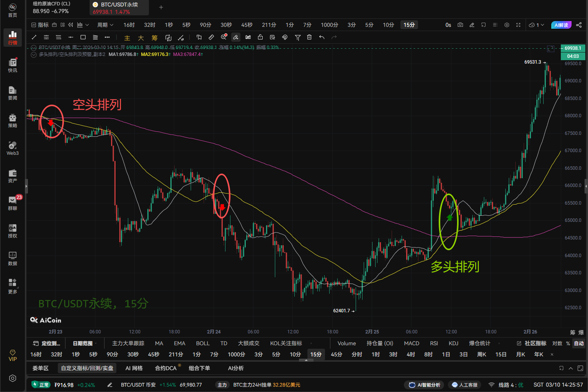Screen dimensions: 588x392
Task: Switch to the AI 网格 tab
Action: [x=134, y=368]
